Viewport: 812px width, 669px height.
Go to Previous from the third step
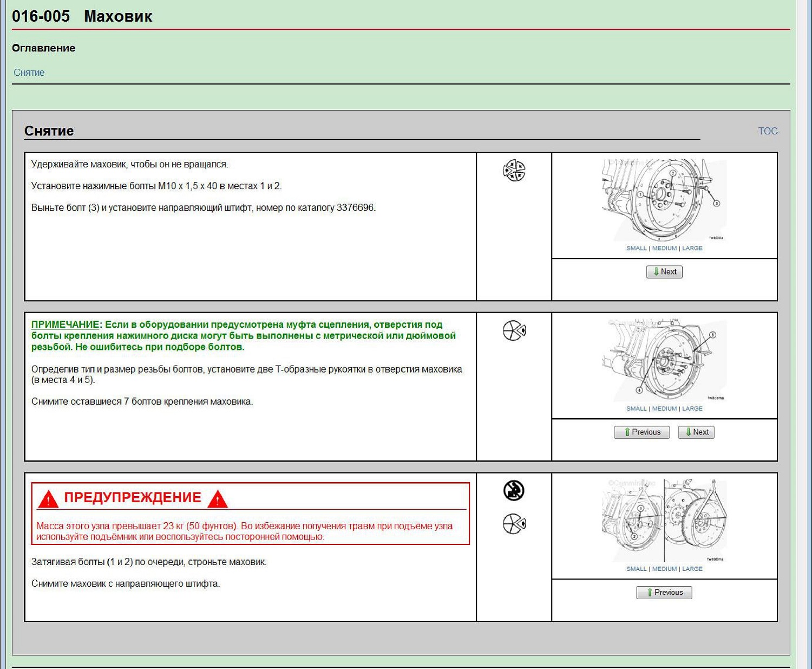point(664,593)
